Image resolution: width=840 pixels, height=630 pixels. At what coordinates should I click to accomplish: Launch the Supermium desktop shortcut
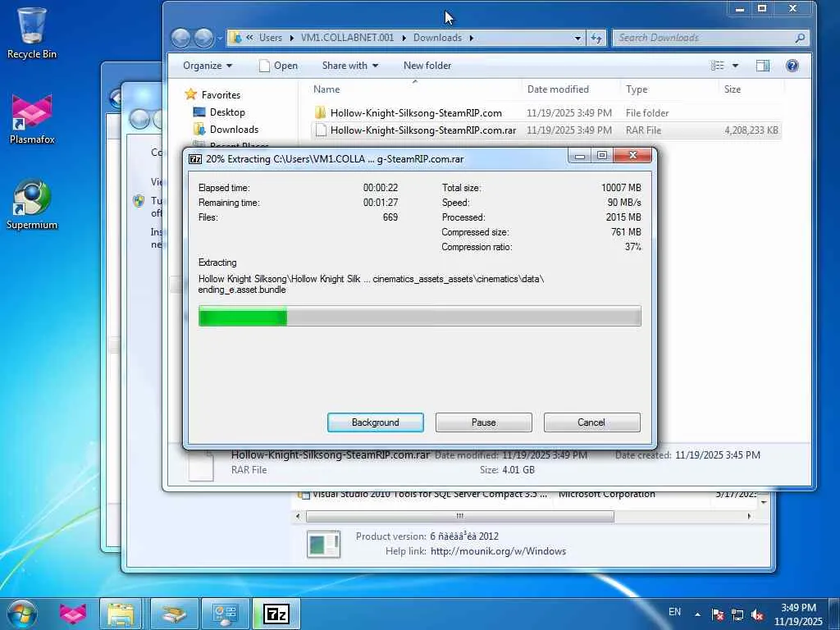(x=32, y=204)
